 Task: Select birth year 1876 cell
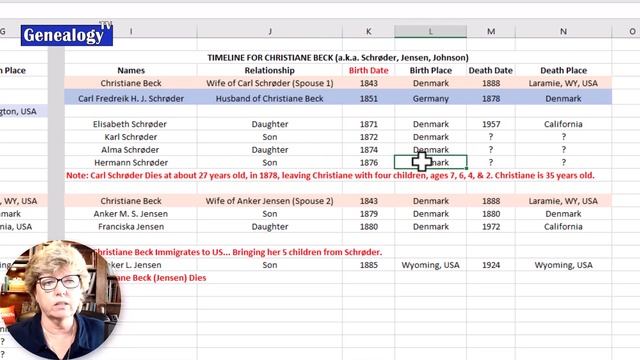tap(368, 162)
